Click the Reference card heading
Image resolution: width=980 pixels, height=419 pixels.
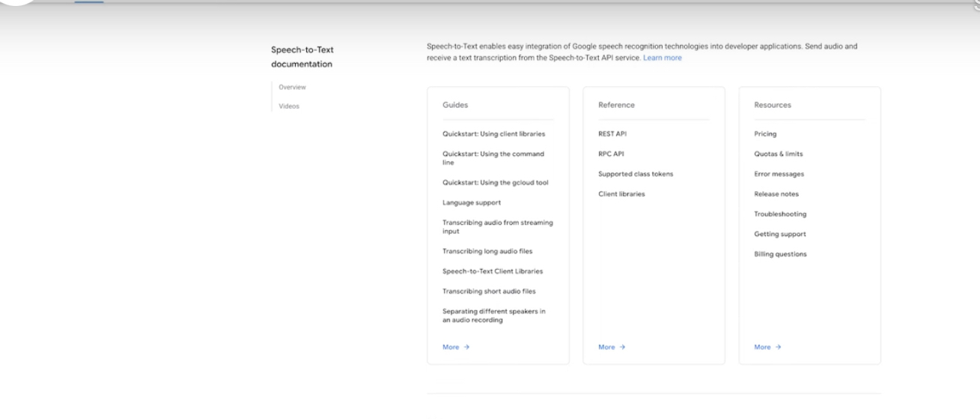click(x=616, y=105)
